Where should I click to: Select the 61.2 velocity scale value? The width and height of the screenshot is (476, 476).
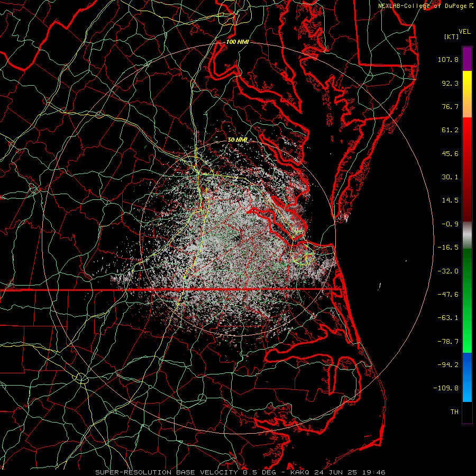point(450,130)
